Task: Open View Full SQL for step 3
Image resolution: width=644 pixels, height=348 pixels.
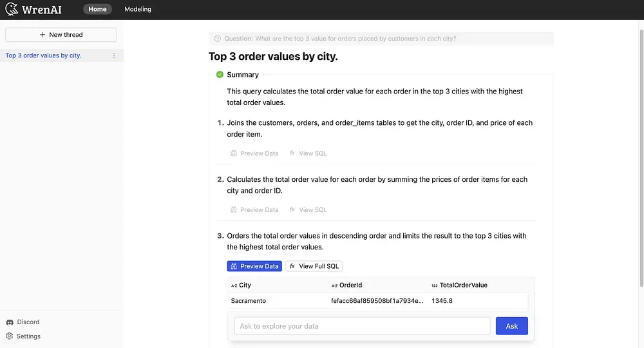Action: [x=314, y=266]
